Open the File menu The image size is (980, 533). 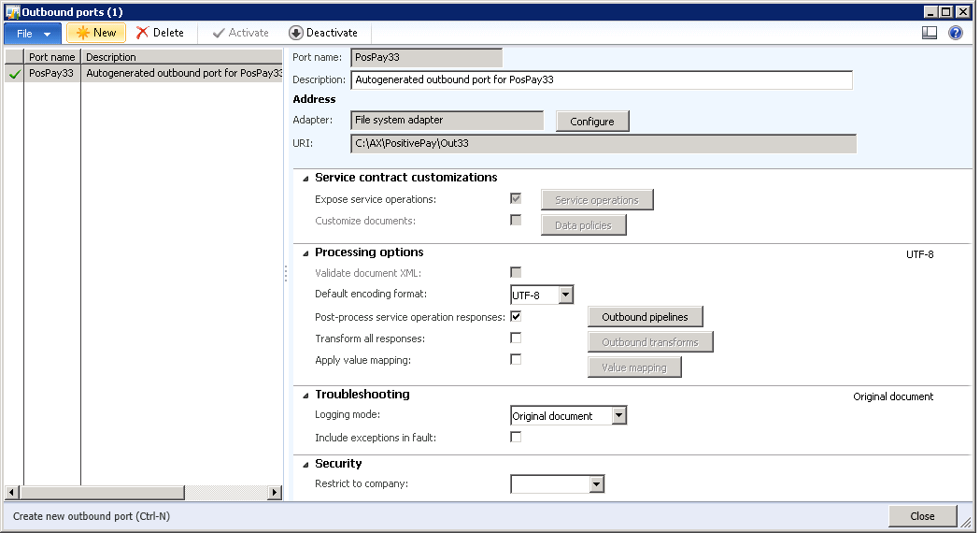click(33, 33)
